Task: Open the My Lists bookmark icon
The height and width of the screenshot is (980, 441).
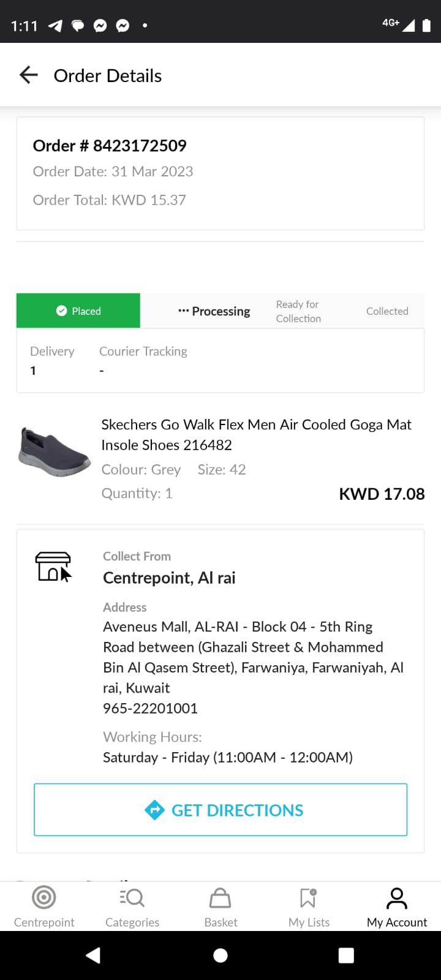Action: [309, 898]
